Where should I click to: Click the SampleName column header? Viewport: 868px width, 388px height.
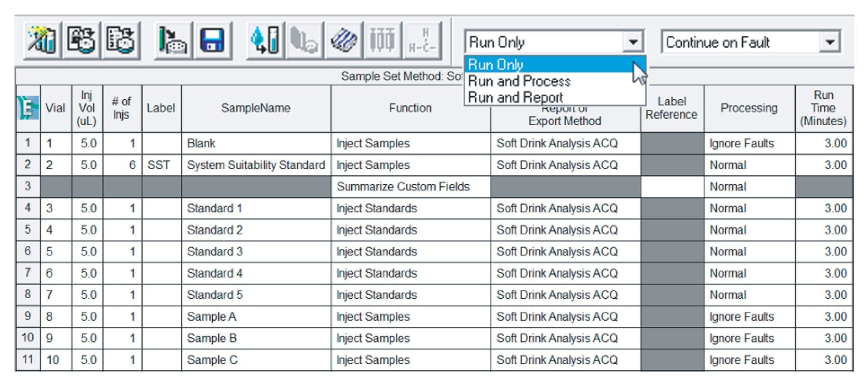point(256,108)
